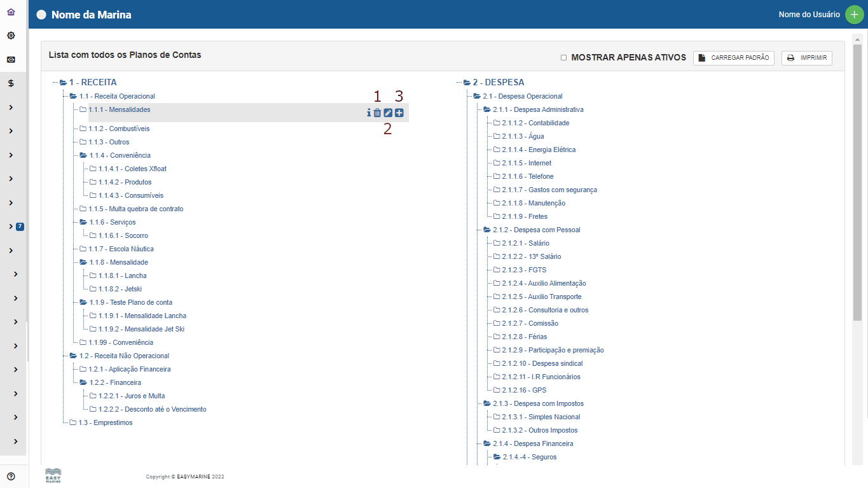The width and height of the screenshot is (868, 488).
Task: Click the green plus button by user name
Action: 854,15
